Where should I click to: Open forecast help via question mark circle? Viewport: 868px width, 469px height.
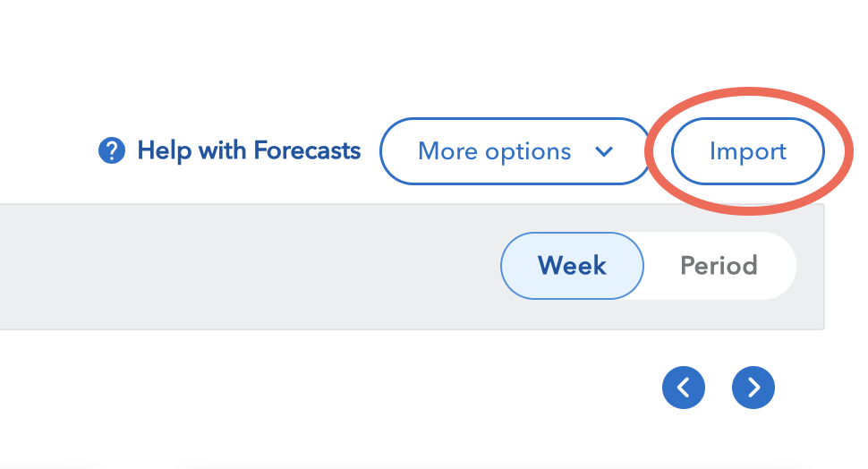tap(112, 150)
